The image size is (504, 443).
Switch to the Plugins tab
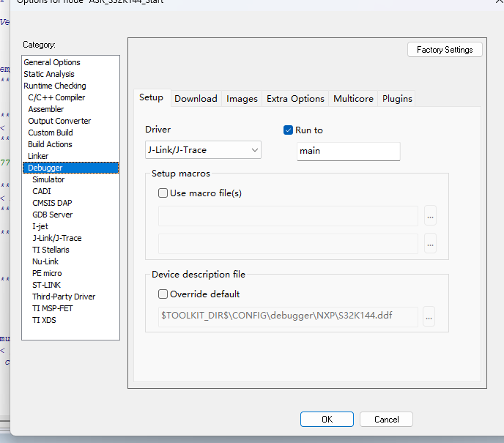tap(397, 99)
